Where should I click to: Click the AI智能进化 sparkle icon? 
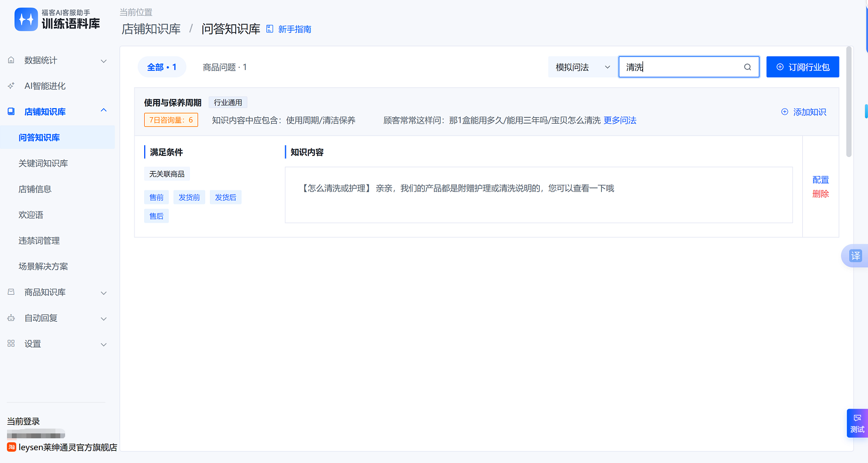pos(11,86)
